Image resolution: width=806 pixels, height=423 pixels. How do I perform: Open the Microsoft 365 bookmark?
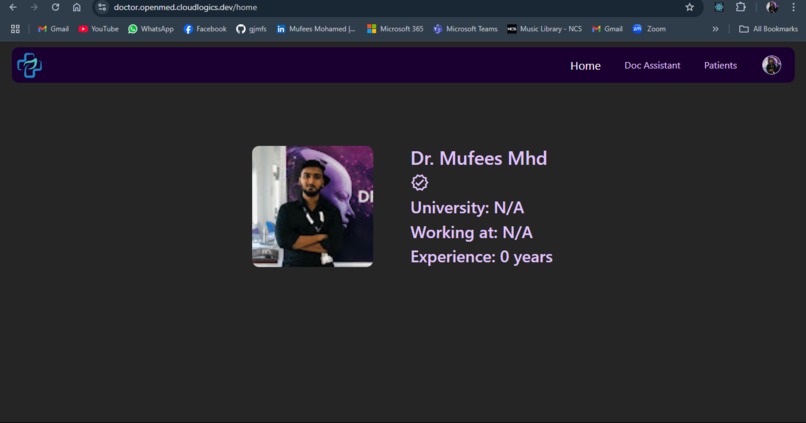tap(395, 29)
